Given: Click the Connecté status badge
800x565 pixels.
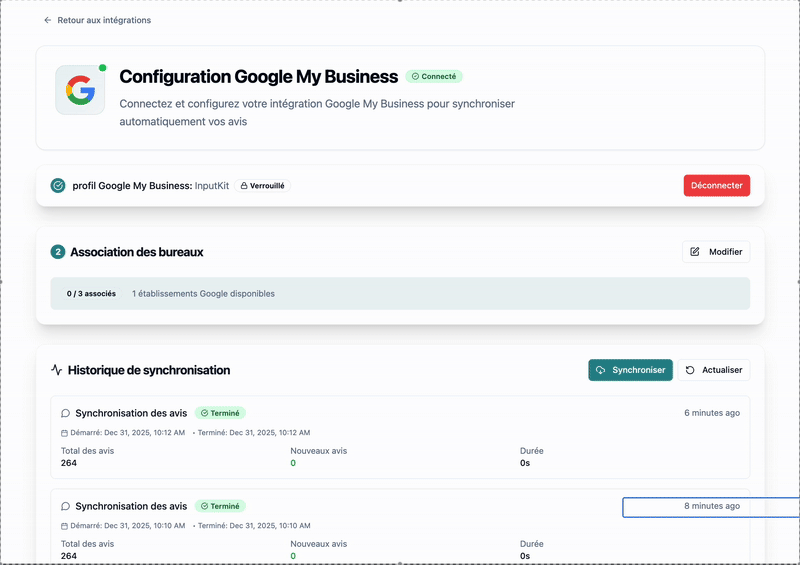Looking at the screenshot, I should (x=434, y=77).
